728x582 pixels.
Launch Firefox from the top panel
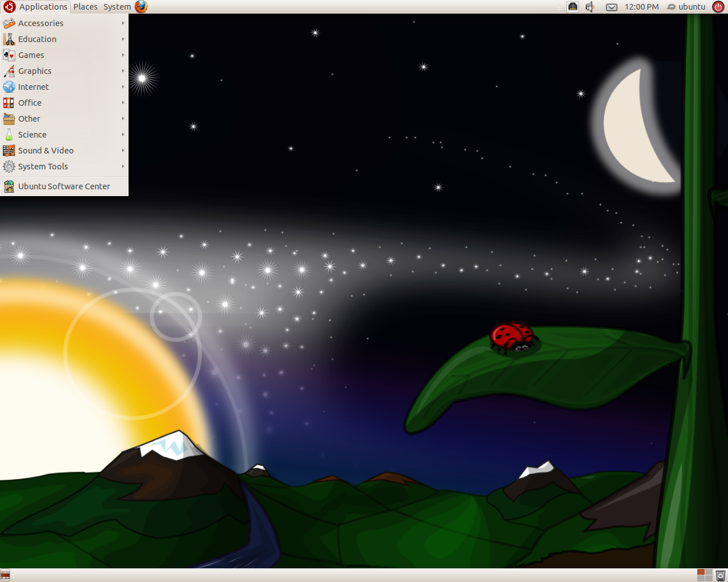(x=141, y=7)
